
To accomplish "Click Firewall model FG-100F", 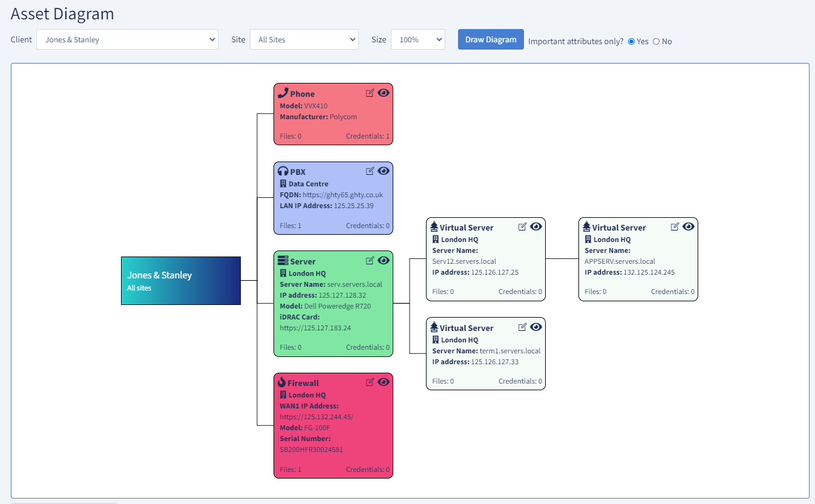I will [317, 428].
